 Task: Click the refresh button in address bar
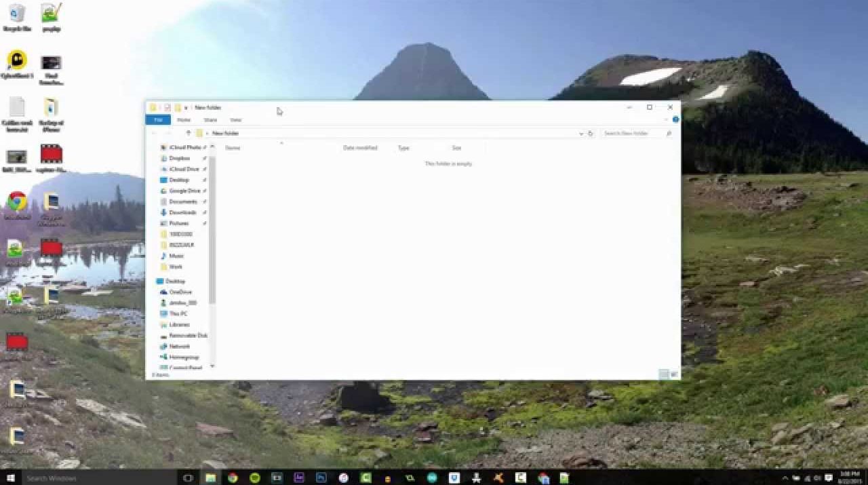click(590, 134)
